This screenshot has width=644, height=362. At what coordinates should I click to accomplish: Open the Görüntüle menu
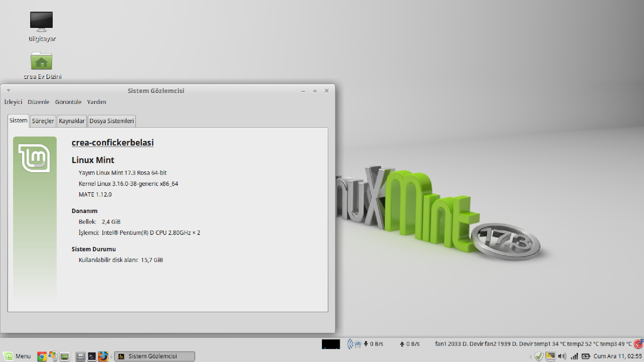point(68,102)
